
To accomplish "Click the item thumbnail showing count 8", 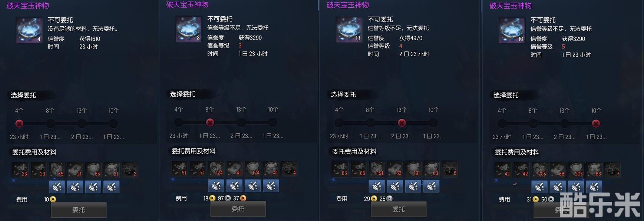I will [188, 29].
